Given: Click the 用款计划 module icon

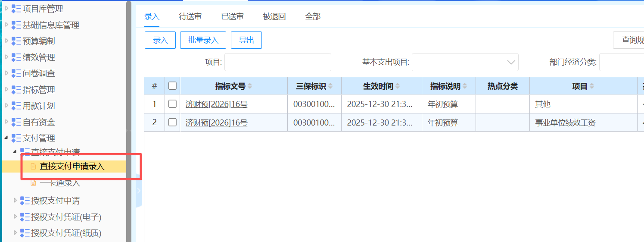Looking at the screenshot, I should coord(16,106).
